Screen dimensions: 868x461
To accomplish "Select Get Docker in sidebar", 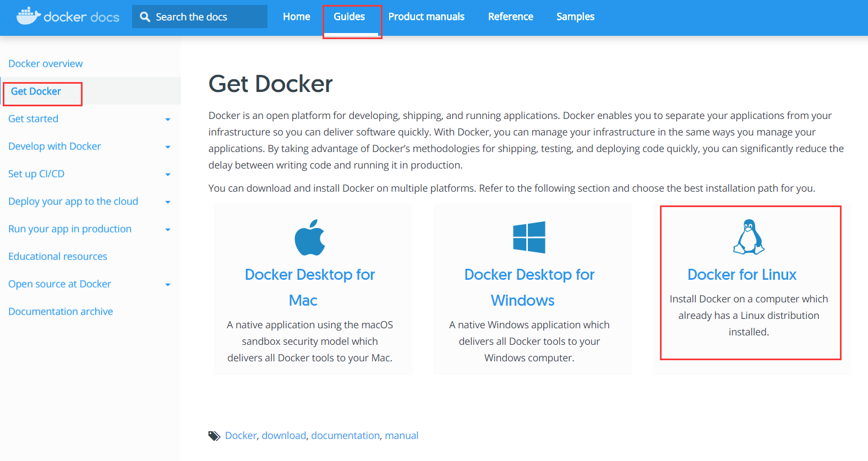I will 36,91.
